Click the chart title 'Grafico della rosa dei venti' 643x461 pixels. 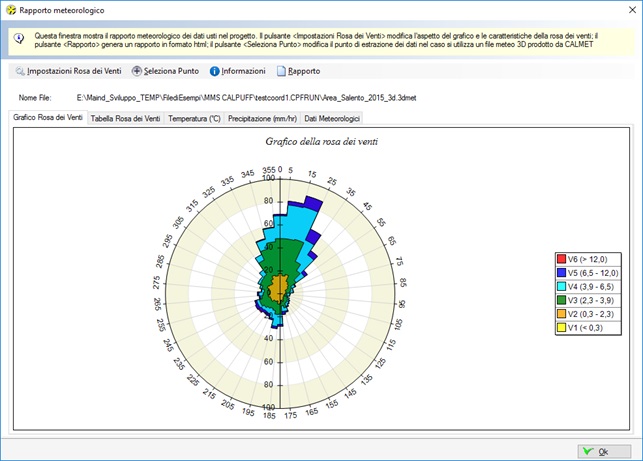[x=322, y=141]
